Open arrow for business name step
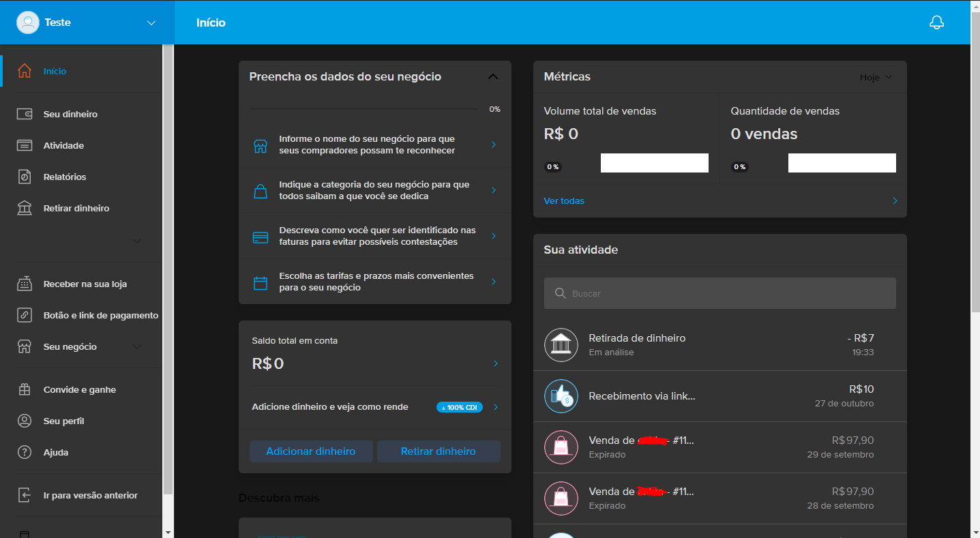The width and height of the screenshot is (980, 538). tap(494, 145)
